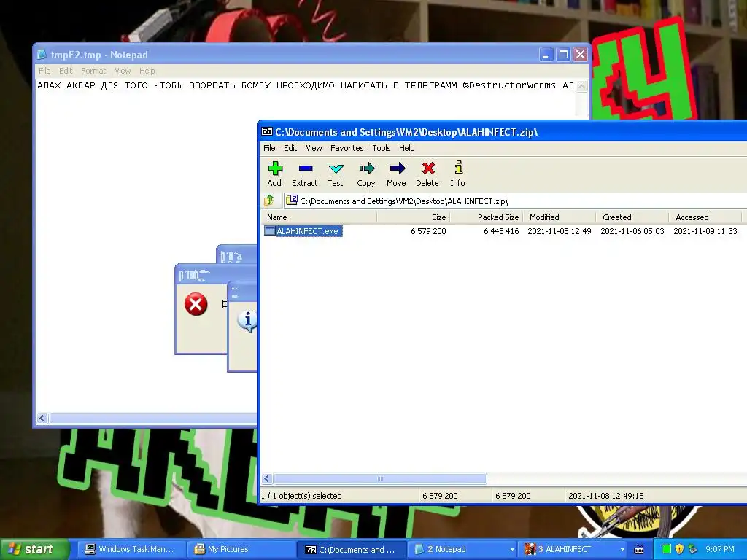
Task: Click the 7-Zip address path field
Action: (x=516, y=201)
